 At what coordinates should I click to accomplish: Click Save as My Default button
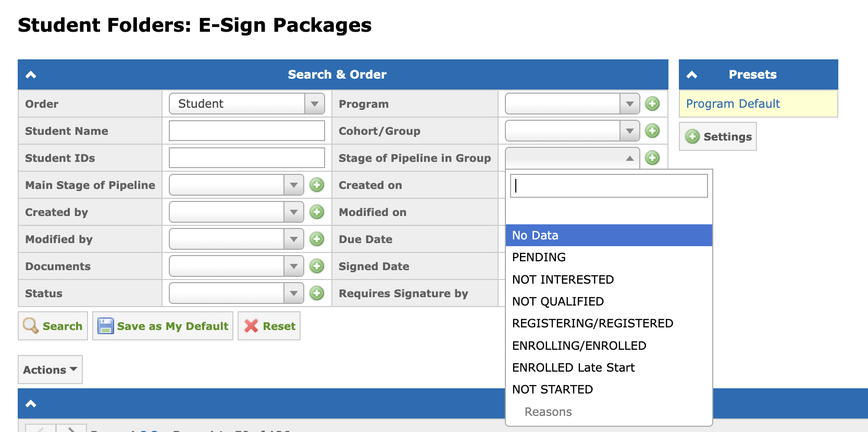pos(163,326)
